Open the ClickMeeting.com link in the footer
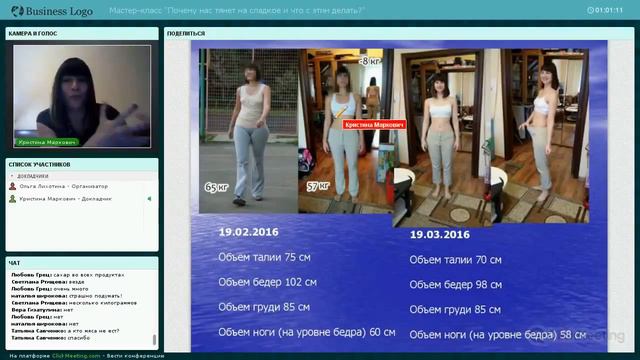Viewport: 640px width, 360px height. [76, 356]
